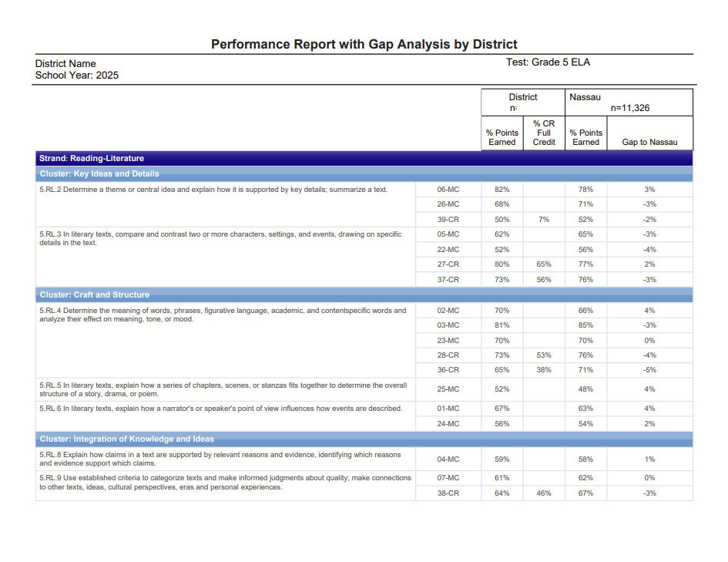Viewport: 728px width, 562px height.
Task: Click the 28-CR item code
Action: tap(448, 355)
